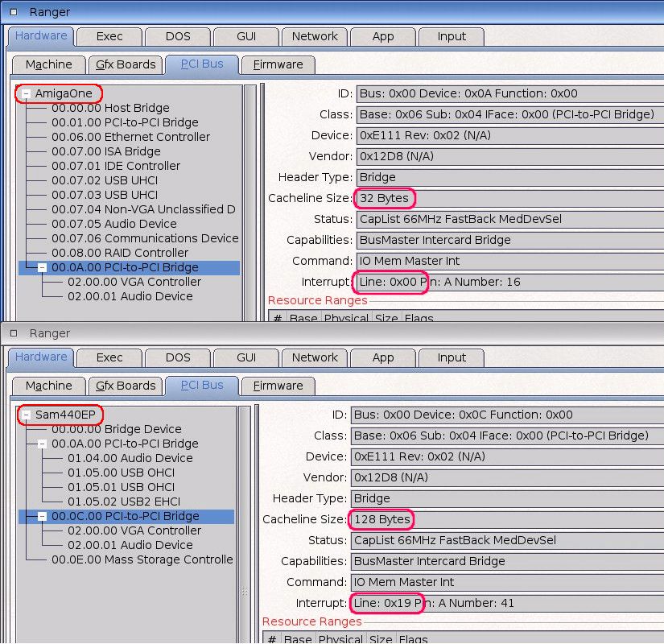Open Firmware subtab in the Sam440EP window
664x644 pixels.
pyautogui.click(x=278, y=386)
